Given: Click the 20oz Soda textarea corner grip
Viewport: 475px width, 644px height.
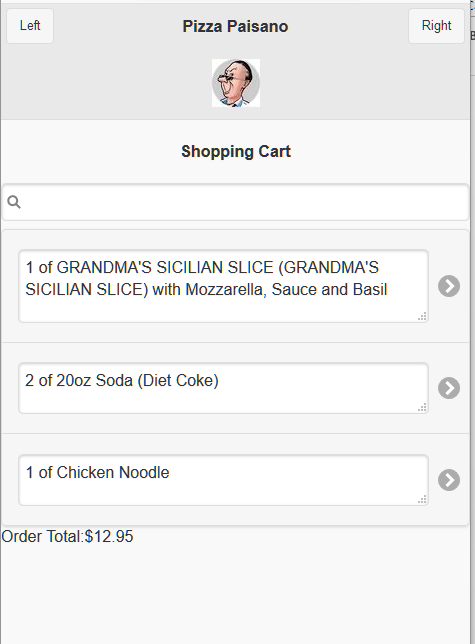Looking at the screenshot, I should pyautogui.click(x=422, y=407).
